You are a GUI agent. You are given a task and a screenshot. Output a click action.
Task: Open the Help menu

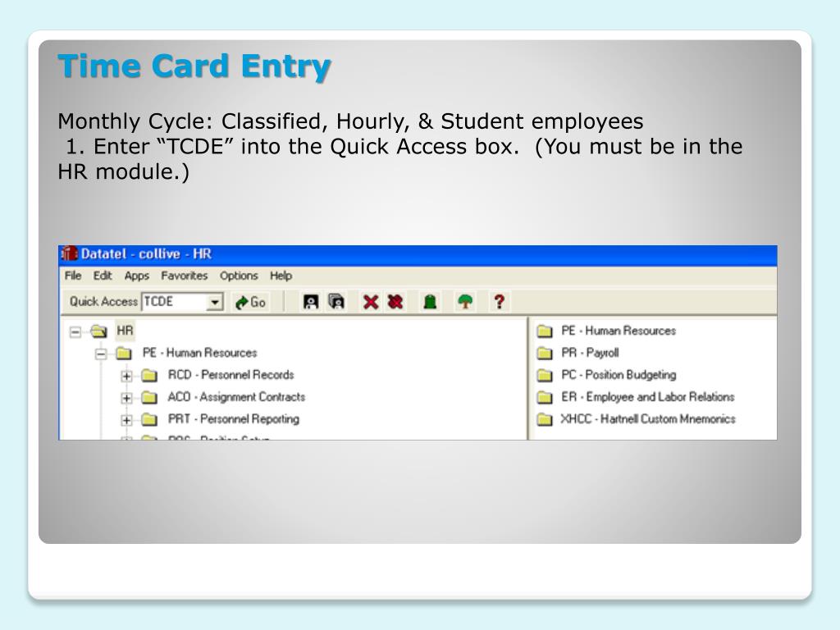click(281, 276)
